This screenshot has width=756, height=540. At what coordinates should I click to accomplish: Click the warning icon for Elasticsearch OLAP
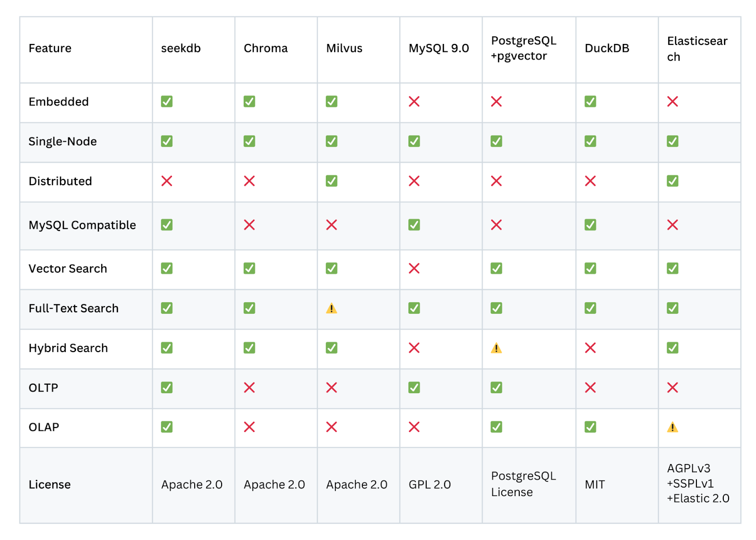(x=672, y=428)
